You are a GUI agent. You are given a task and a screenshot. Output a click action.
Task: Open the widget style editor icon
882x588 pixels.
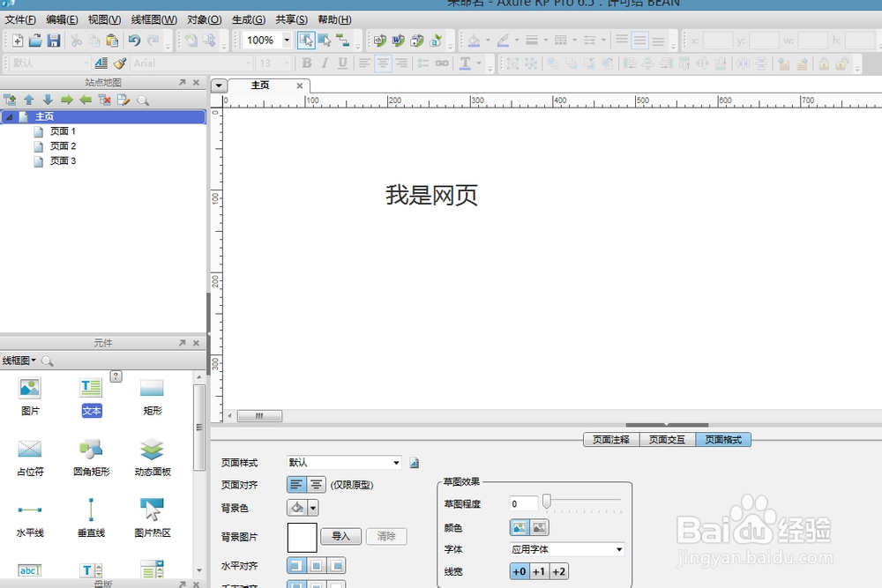[101, 63]
